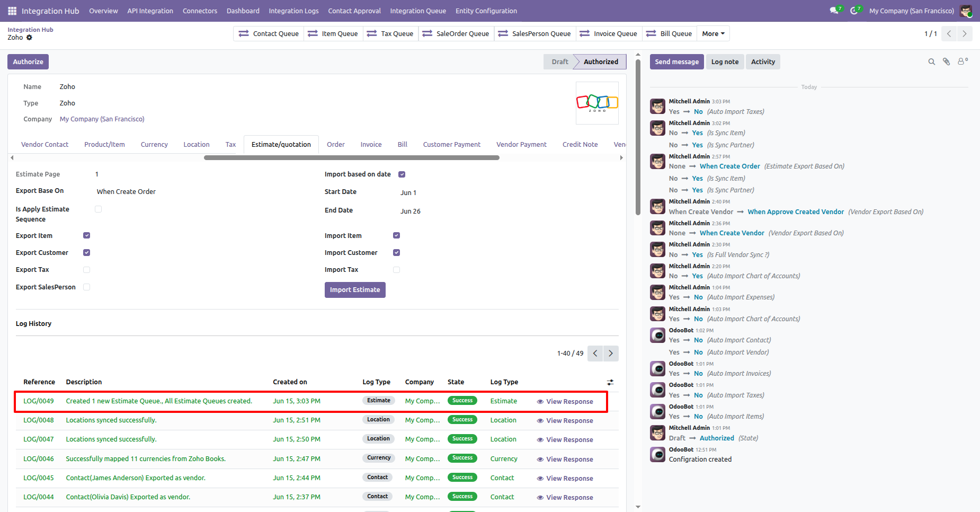This screenshot has height=512, width=980.
Task: View Response for LOG/0046
Action: point(565,460)
